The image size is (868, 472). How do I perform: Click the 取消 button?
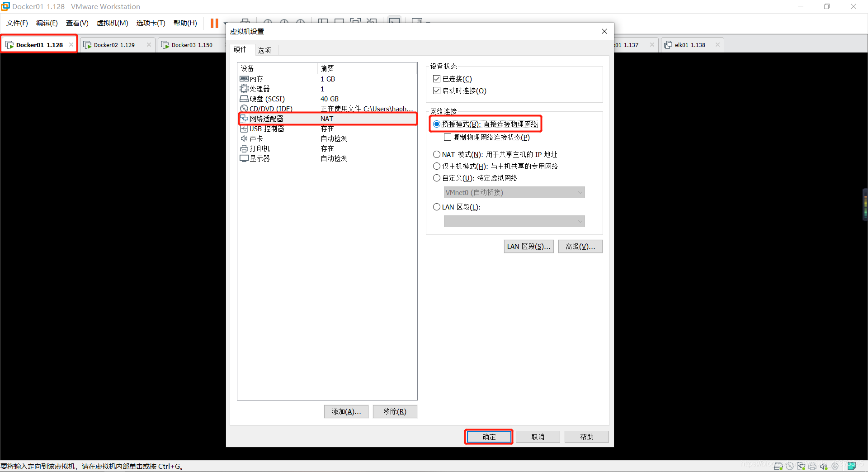tap(538, 437)
